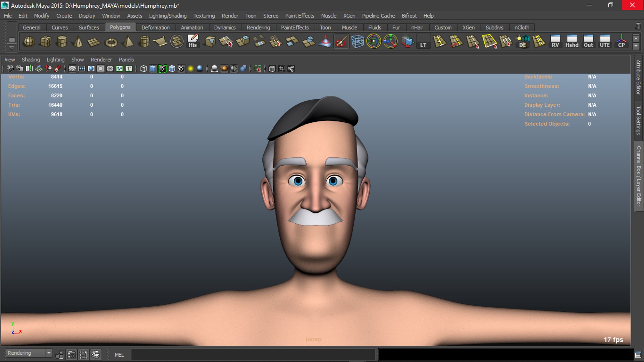644x362 pixels.
Task: Toggle the grid display in viewport toolbar
Action: (x=72, y=69)
